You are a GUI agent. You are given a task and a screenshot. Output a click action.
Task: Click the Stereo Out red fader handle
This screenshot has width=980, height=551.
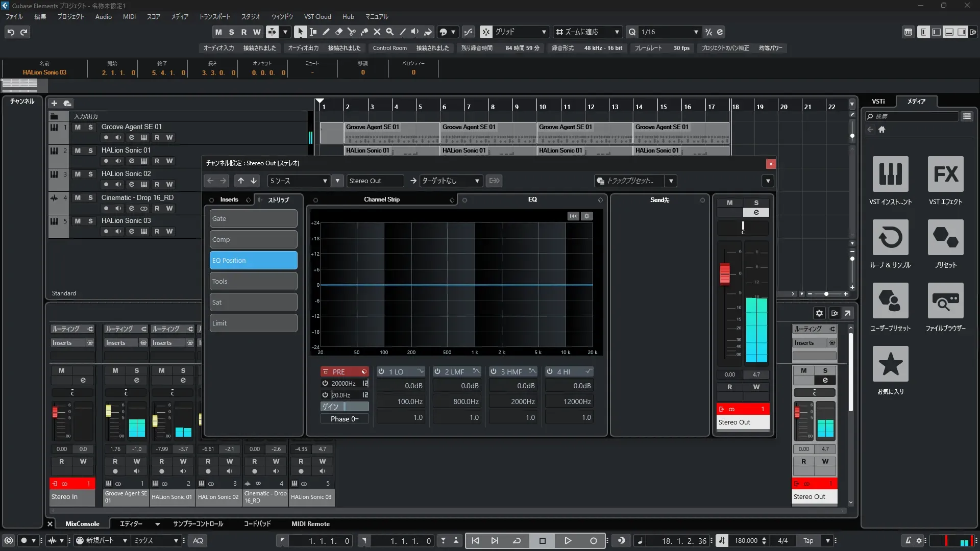(x=725, y=273)
